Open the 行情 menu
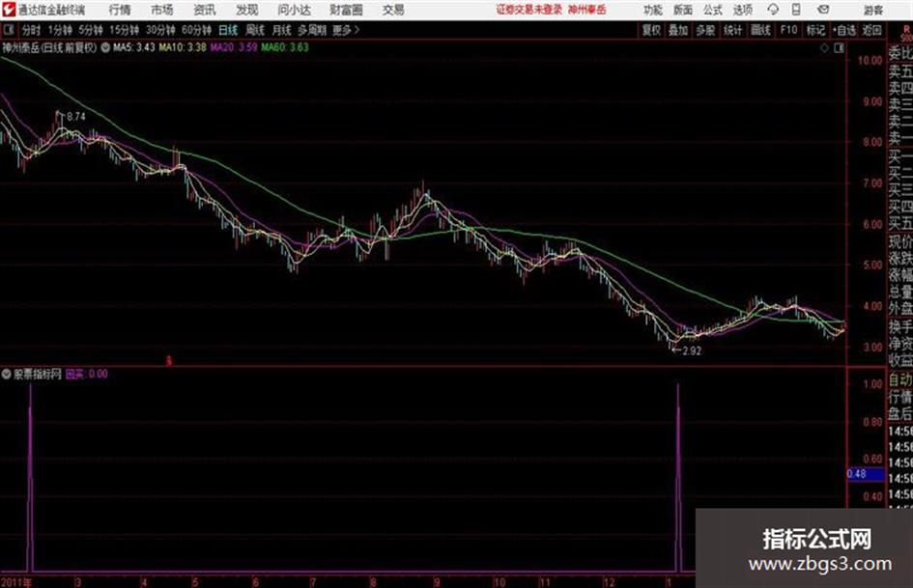913x588 pixels. tap(120, 10)
